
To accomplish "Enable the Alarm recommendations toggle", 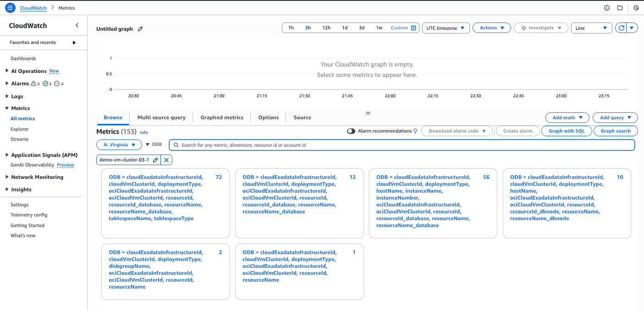I will point(351,131).
